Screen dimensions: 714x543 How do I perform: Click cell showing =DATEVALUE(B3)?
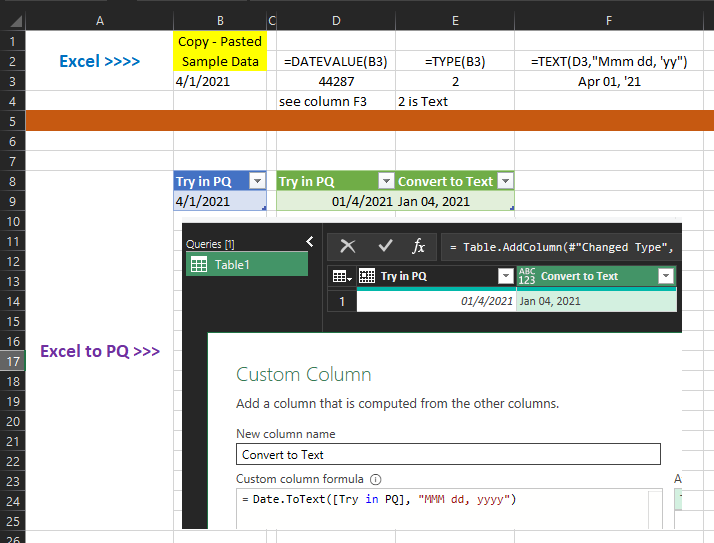point(336,61)
